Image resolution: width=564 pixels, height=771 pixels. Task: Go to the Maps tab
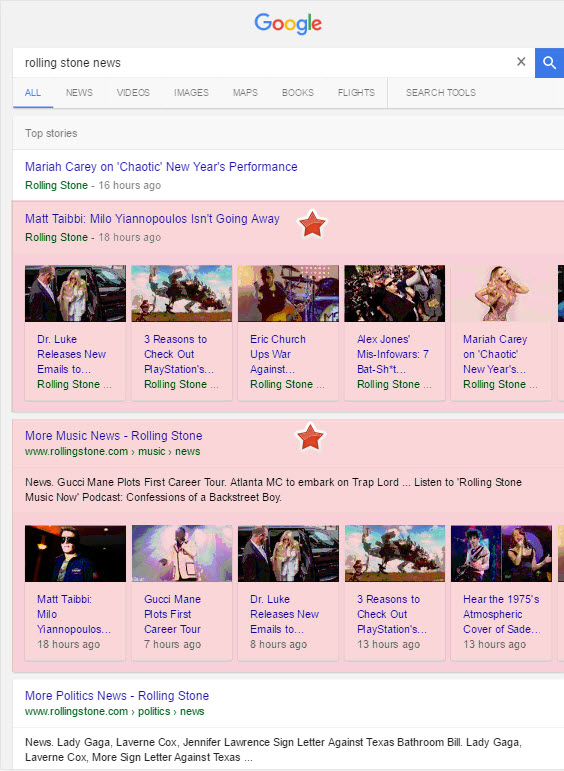point(245,92)
